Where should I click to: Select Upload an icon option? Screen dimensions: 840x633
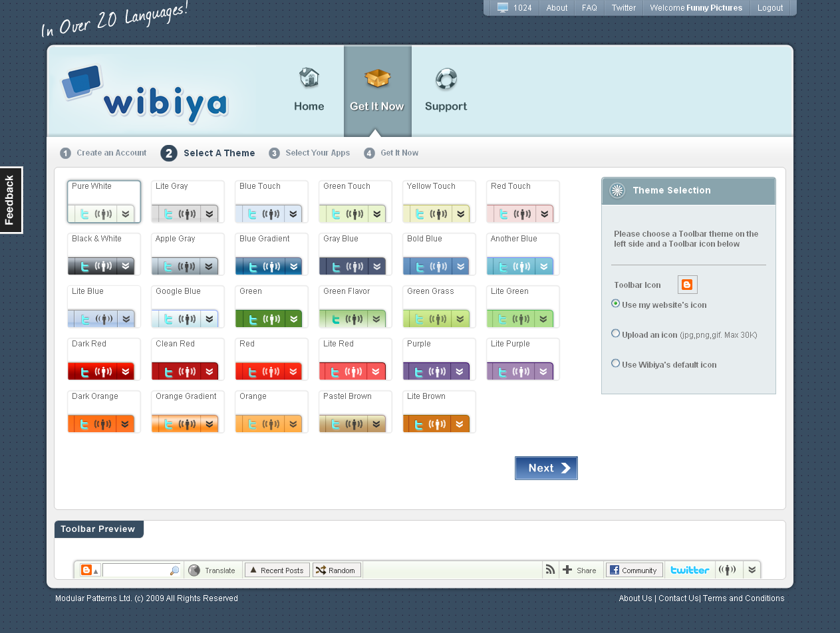(x=615, y=333)
